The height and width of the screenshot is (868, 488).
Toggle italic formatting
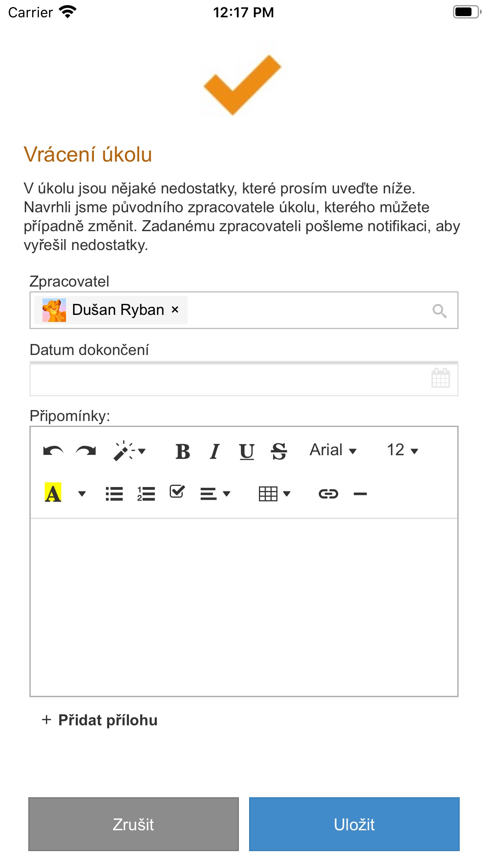[x=215, y=451]
